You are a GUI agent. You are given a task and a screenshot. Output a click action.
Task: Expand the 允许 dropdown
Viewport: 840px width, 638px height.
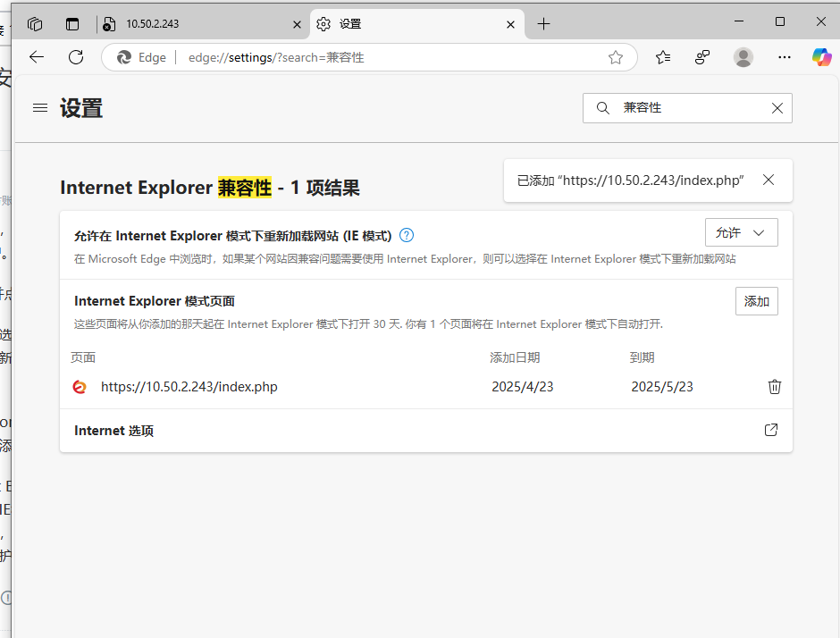tap(742, 232)
